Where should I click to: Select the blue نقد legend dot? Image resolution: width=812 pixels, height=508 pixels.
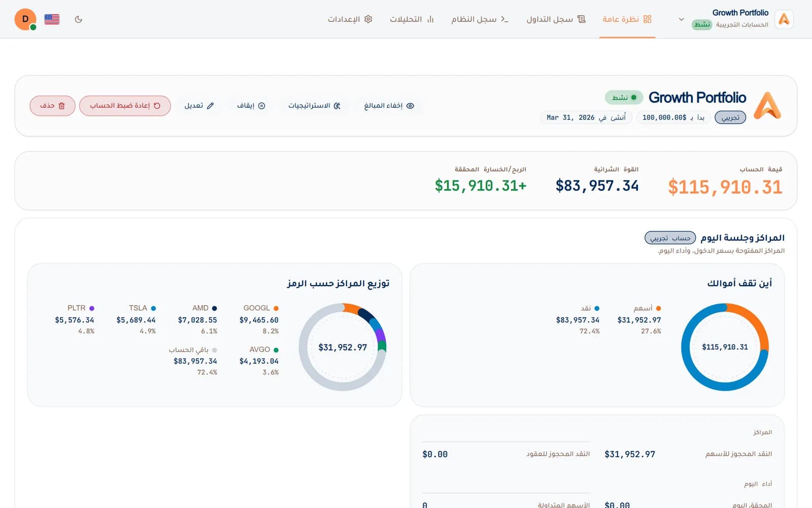pyautogui.click(x=597, y=308)
